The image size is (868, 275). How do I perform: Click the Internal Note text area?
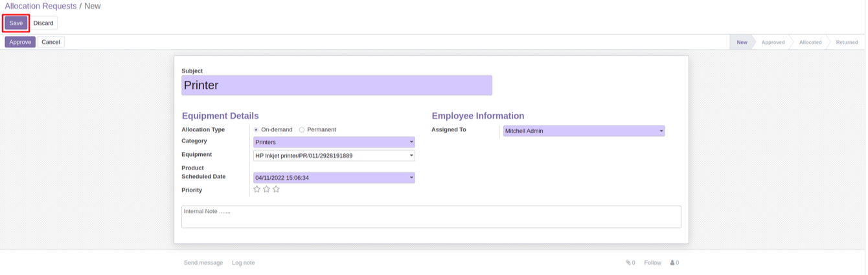(x=431, y=217)
